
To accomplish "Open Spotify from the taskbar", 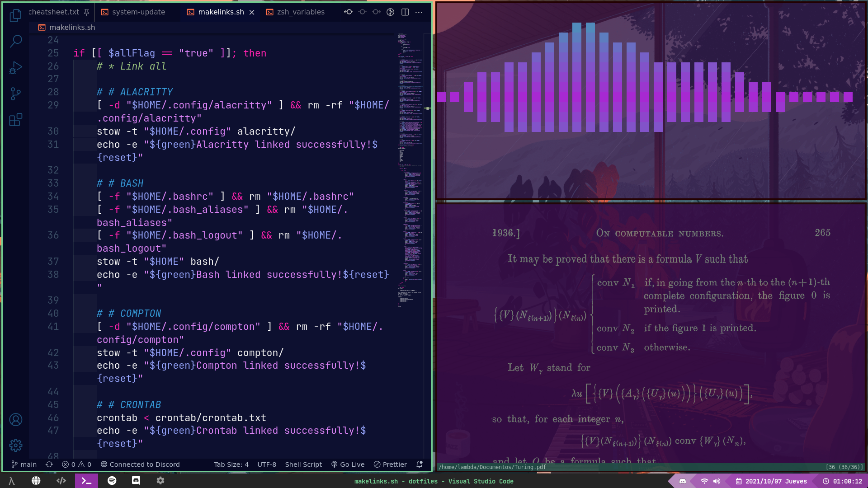I will 112,481.
